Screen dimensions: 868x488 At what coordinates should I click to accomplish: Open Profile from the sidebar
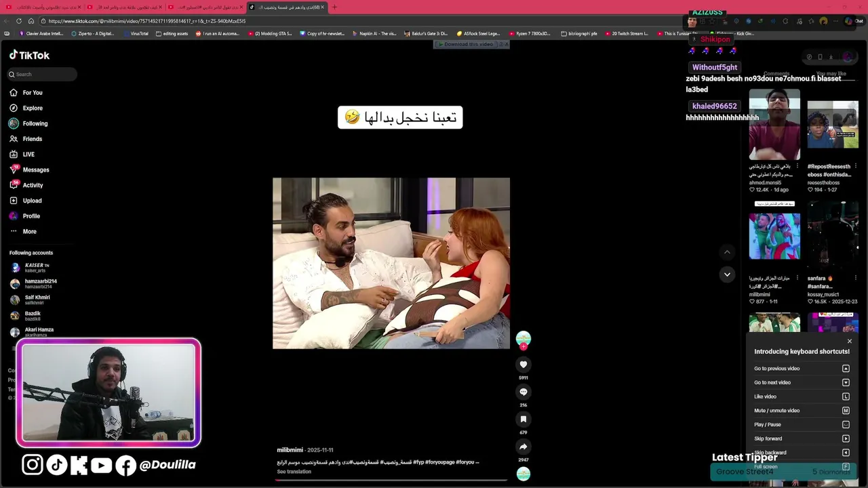24,216
